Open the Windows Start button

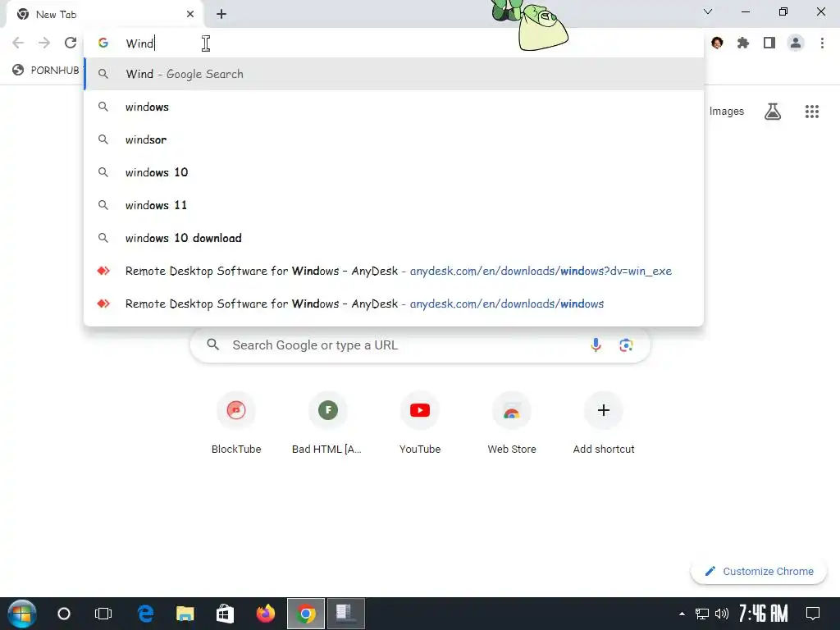(x=22, y=614)
